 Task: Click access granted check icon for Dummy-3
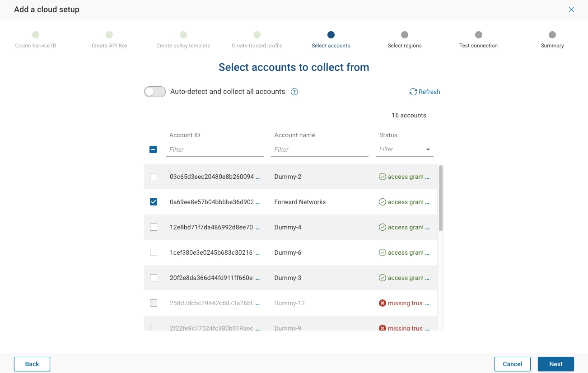pos(383,278)
